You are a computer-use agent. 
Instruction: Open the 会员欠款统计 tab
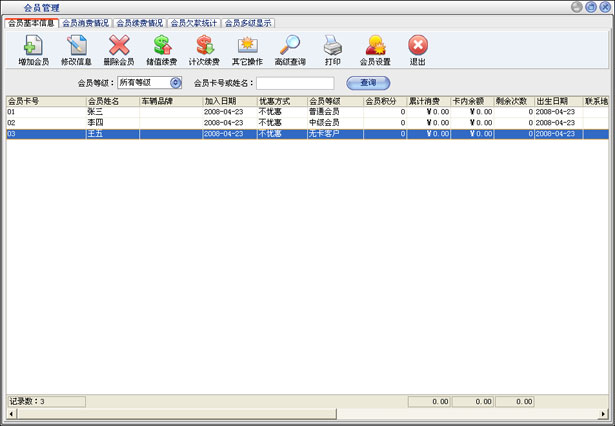[194, 22]
